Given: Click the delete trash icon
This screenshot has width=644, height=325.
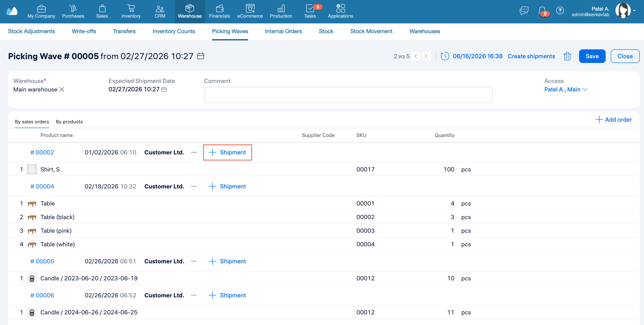Looking at the screenshot, I should (567, 56).
